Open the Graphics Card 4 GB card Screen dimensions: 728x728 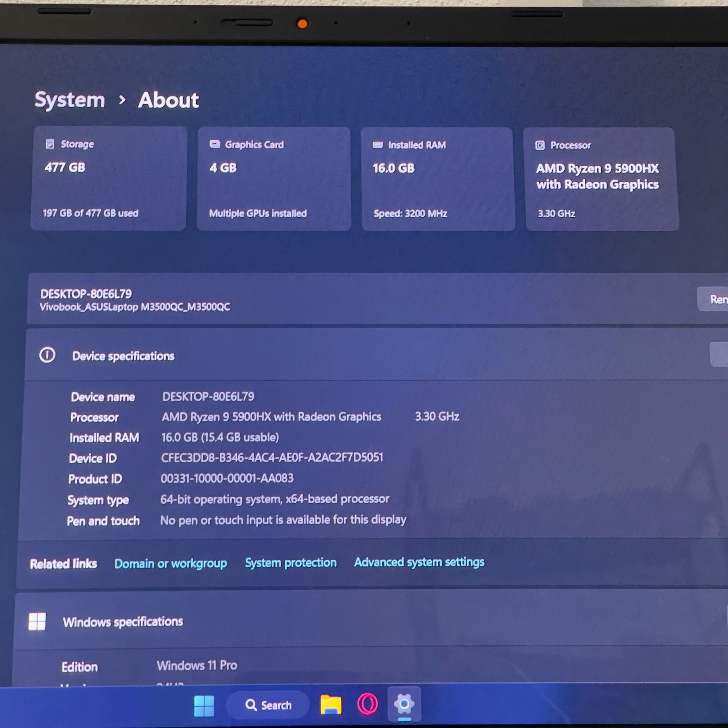274,179
